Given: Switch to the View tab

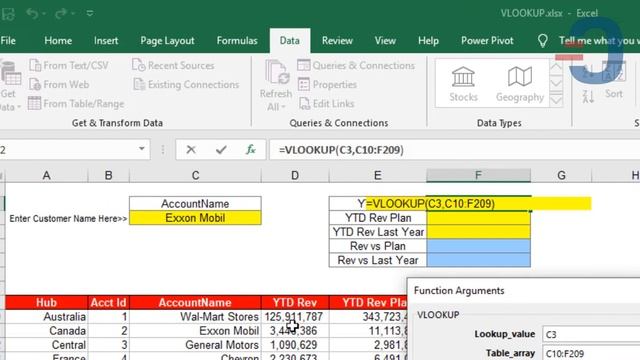Looking at the screenshot, I should click(385, 40).
